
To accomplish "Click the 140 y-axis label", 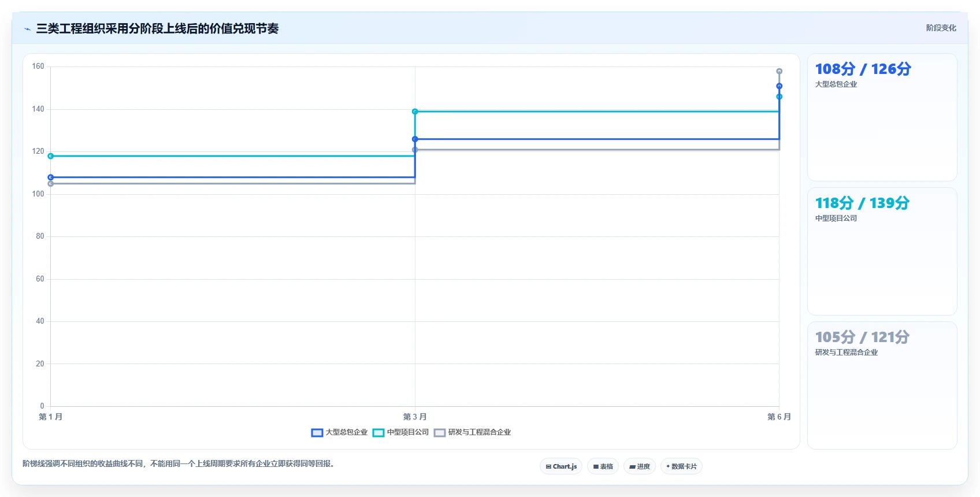I will tap(38, 109).
